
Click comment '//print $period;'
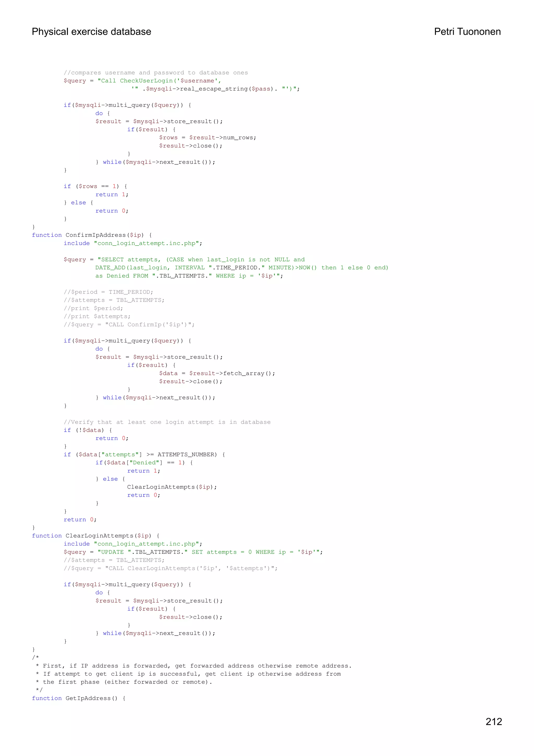coord(93,308)
